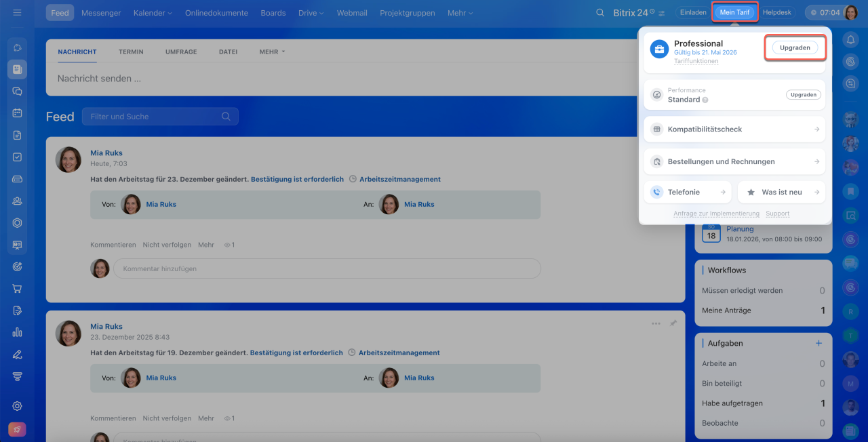Open the funnel icon in left sidebar
Image resolution: width=868 pixels, height=442 pixels.
click(x=18, y=376)
